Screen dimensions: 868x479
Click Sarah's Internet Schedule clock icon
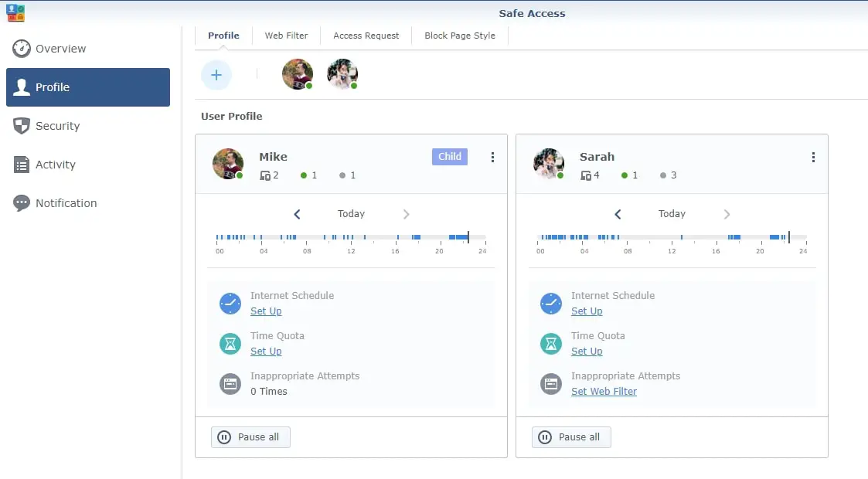(x=551, y=304)
